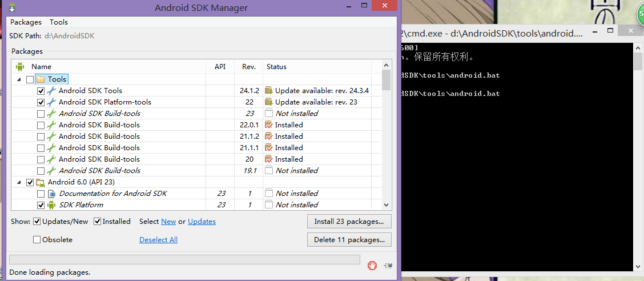Click the package list scrollbar thumb

coord(386,80)
